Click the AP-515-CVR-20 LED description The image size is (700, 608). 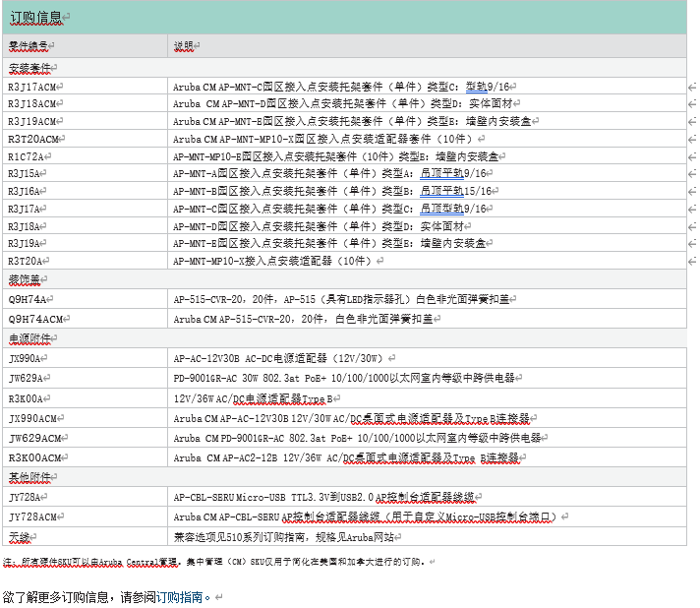pyautogui.click(x=341, y=299)
